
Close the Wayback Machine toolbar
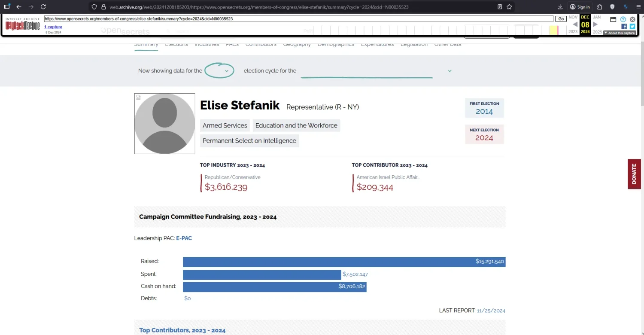point(632,19)
